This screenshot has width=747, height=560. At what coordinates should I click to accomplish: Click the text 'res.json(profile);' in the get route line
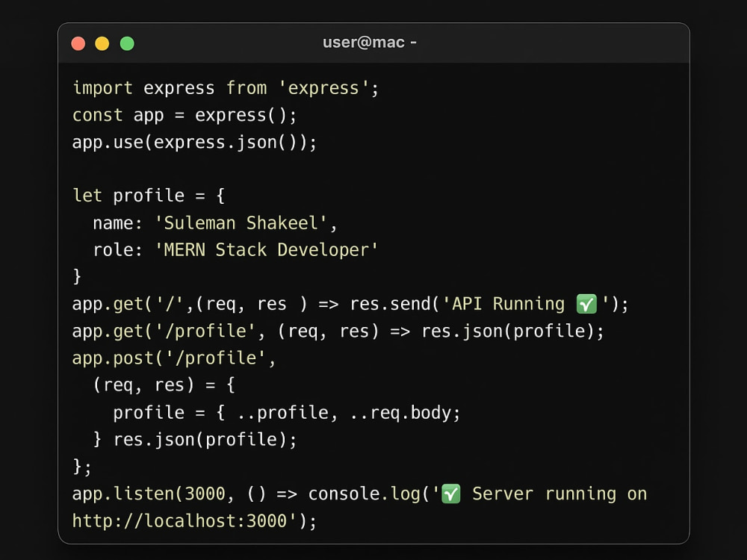coord(512,331)
